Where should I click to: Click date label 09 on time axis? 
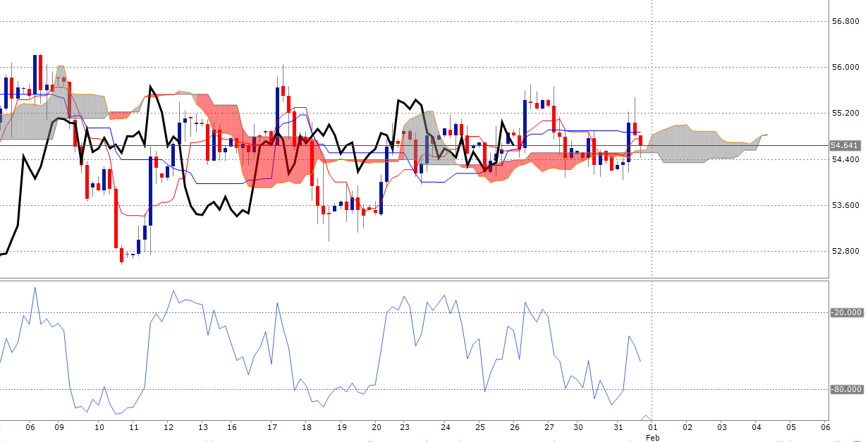59,427
